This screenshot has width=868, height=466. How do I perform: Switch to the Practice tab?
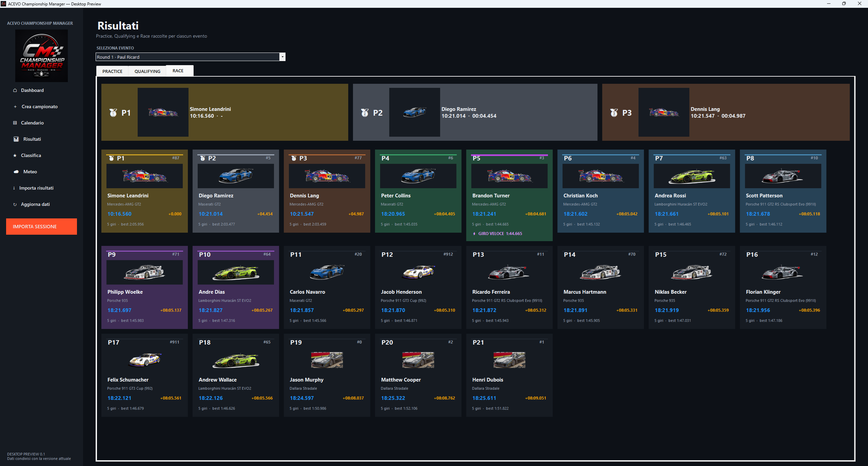[x=112, y=71]
